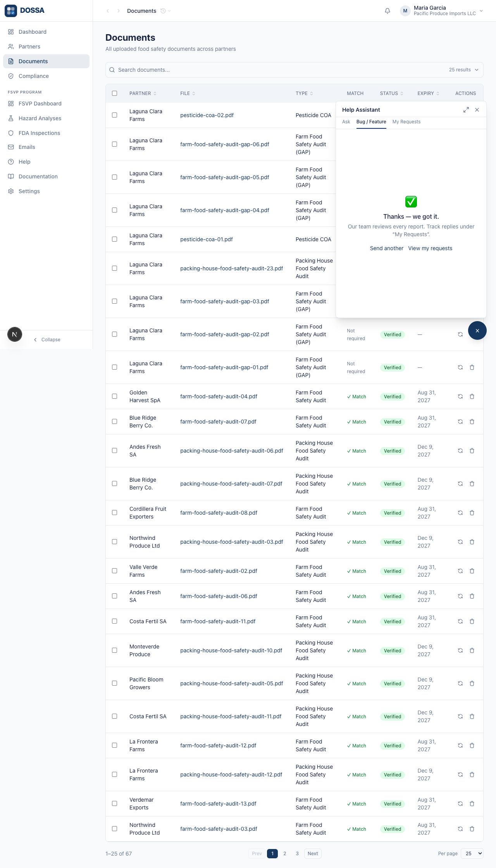Tick the Monteverde Produce row checkbox
This screenshot has height=868, width=496.
(x=114, y=650)
